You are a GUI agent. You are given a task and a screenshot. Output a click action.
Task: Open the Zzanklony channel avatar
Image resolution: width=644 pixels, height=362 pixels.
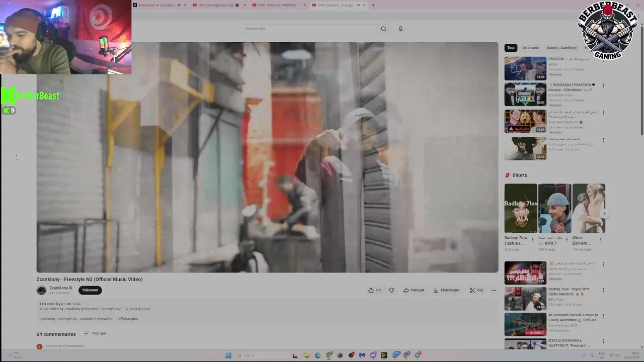point(41,290)
